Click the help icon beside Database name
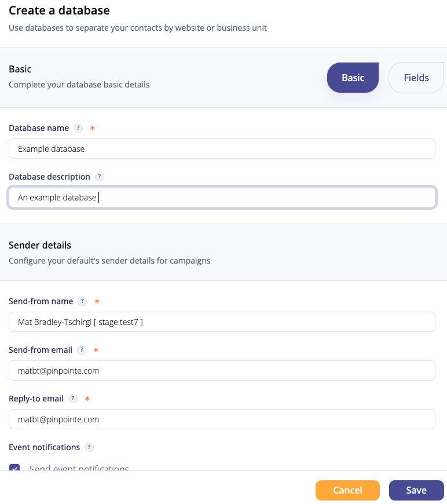The width and height of the screenshot is (447, 504). 78,128
